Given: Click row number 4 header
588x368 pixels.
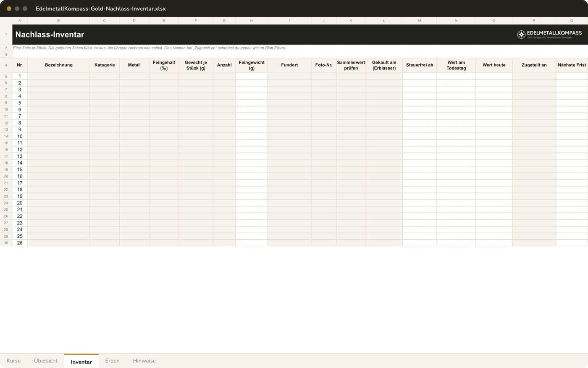Looking at the screenshot, I should tap(6, 65).
